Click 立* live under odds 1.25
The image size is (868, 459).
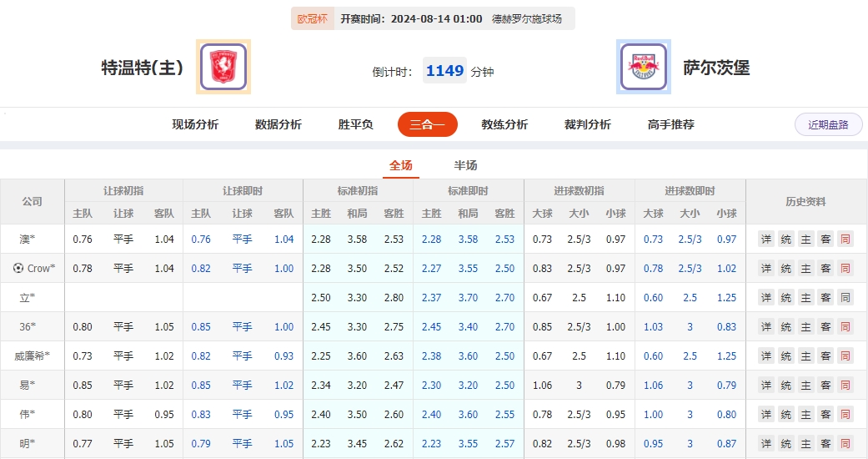[x=726, y=298]
